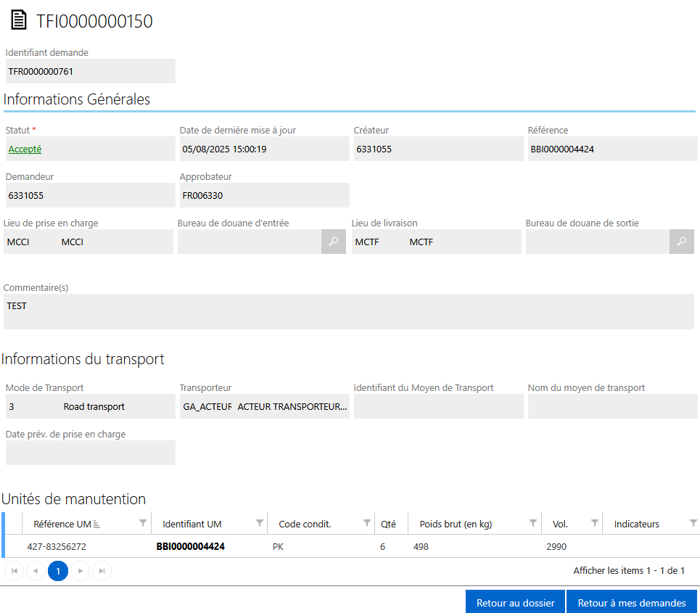Click the document icon beside TFI0000000150
Image resolution: width=700 pixels, height=613 pixels.
tap(19, 21)
